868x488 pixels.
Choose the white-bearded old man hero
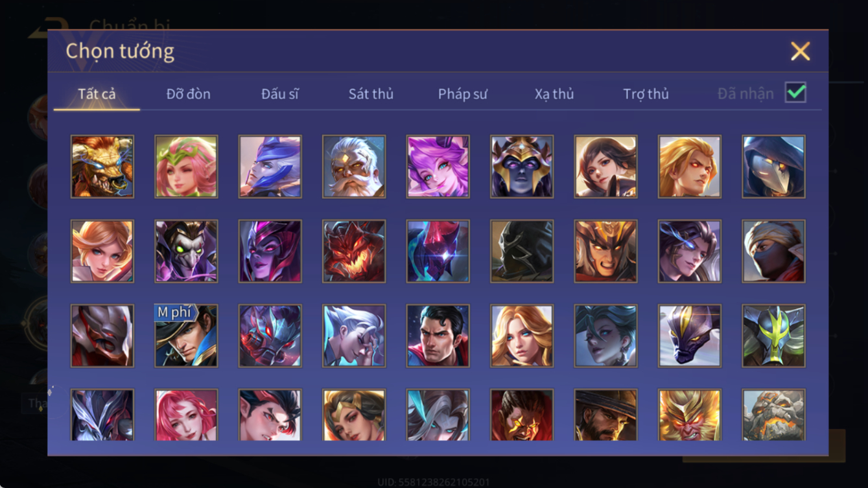(354, 167)
